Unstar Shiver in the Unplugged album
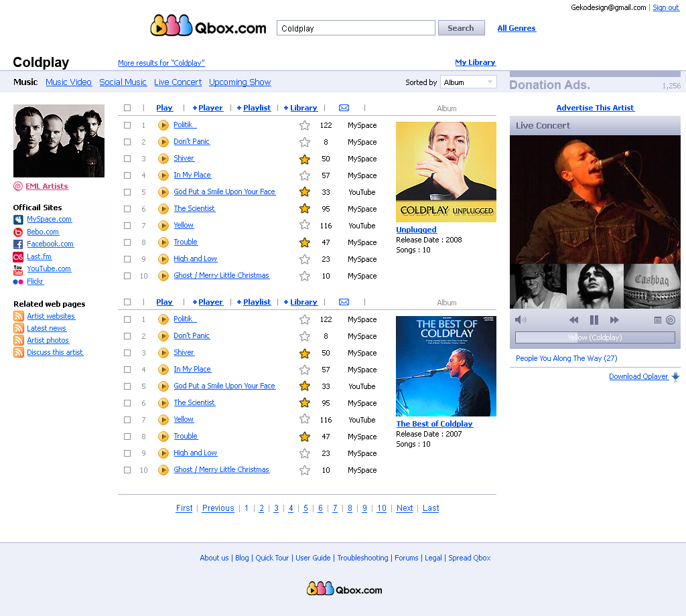Image resolution: width=686 pixels, height=616 pixels. pyautogui.click(x=305, y=159)
